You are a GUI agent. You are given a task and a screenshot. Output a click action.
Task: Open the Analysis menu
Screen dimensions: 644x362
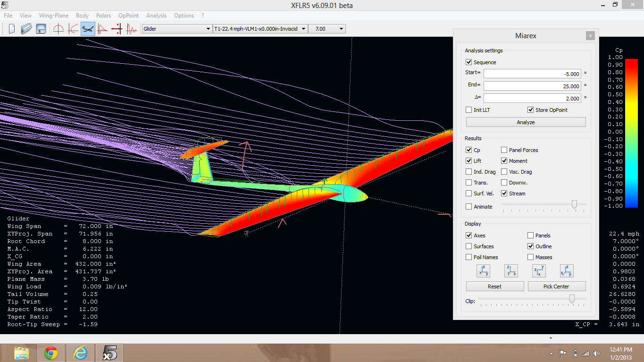coord(156,16)
